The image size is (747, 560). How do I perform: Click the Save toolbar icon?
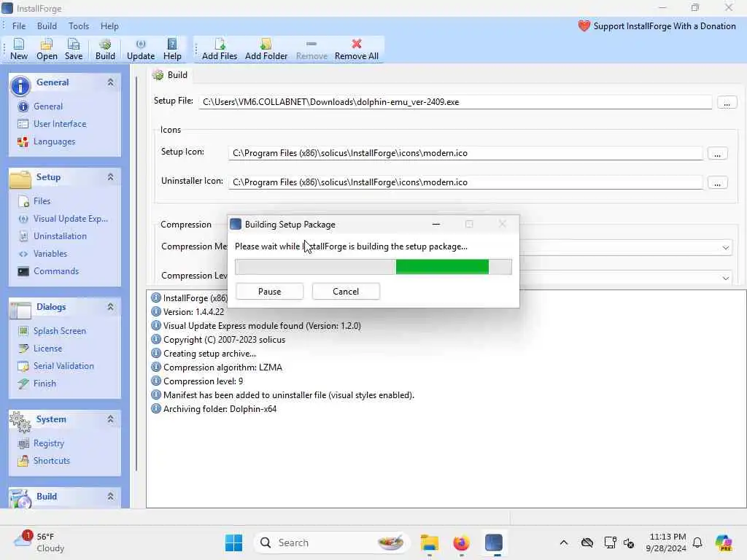74,49
